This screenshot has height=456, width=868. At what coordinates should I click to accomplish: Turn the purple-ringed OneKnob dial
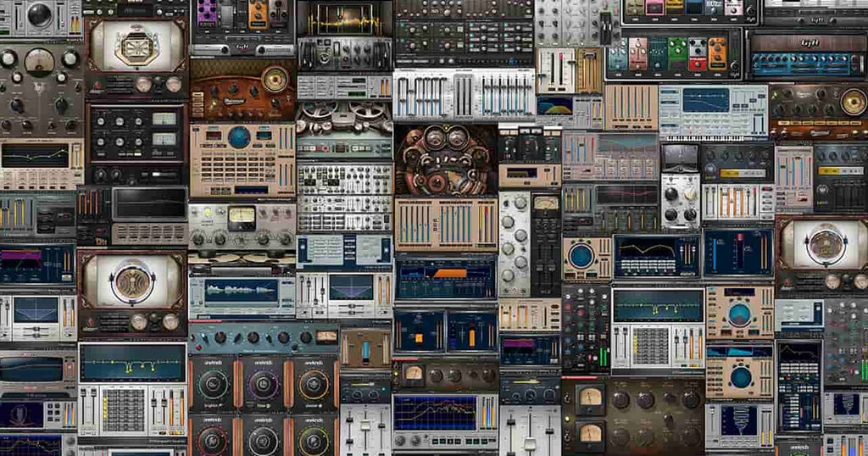tap(263, 384)
